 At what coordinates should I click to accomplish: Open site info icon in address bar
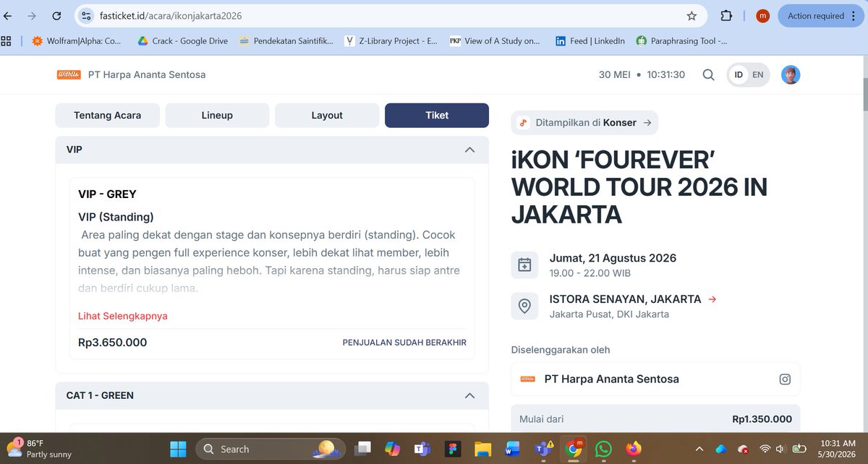86,15
